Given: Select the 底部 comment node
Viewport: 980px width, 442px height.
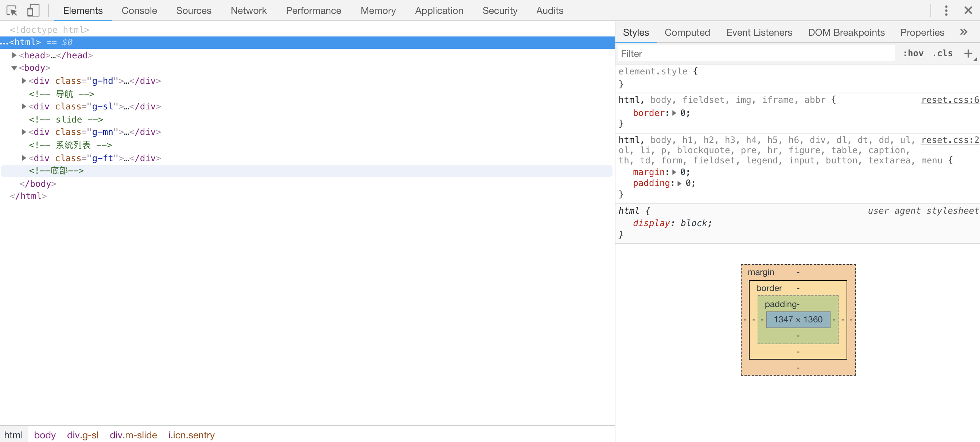Looking at the screenshot, I should tap(56, 171).
